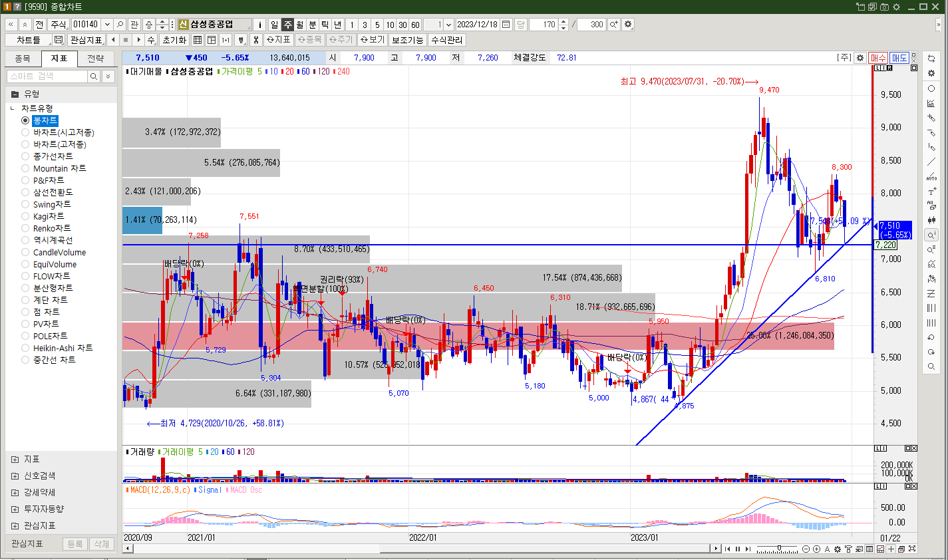
Task: Adjust the chart zoom slider handle at bottom
Action: coord(778,549)
